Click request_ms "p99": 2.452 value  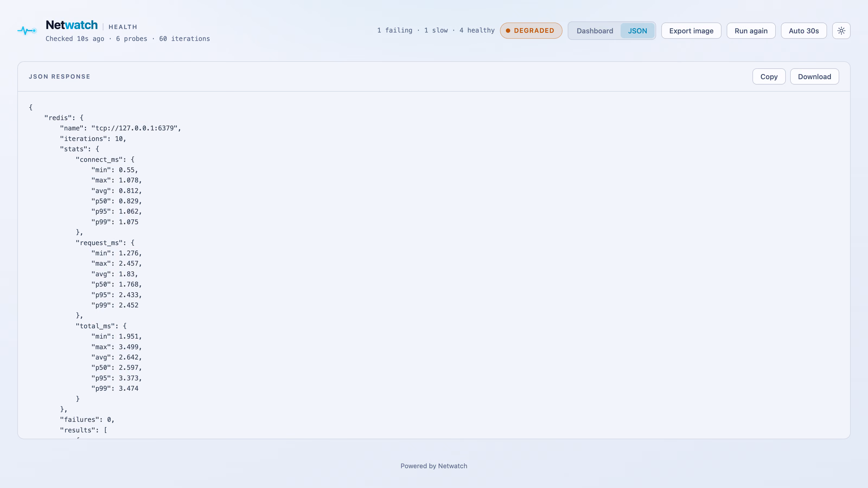(x=115, y=305)
